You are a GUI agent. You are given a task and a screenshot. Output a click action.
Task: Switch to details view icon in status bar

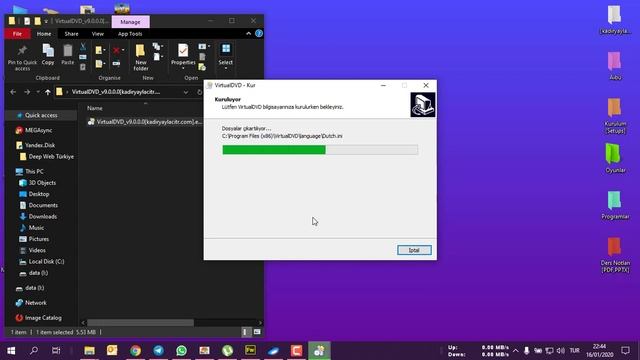244,332
